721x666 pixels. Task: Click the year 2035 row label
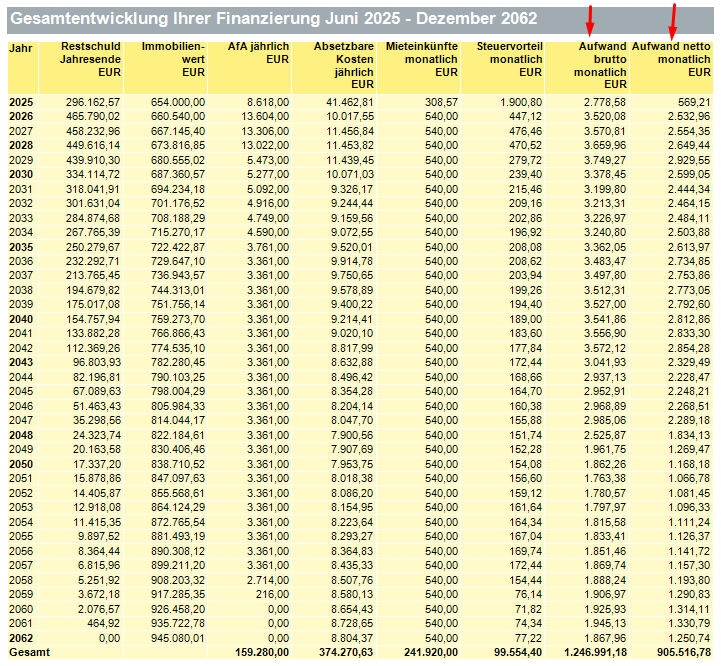tap(21, 247)
